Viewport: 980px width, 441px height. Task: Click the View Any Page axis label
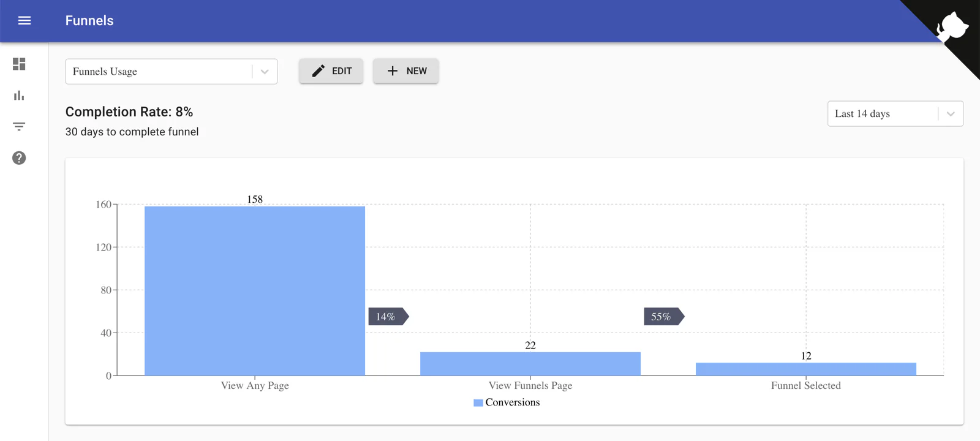coord(255,386)
